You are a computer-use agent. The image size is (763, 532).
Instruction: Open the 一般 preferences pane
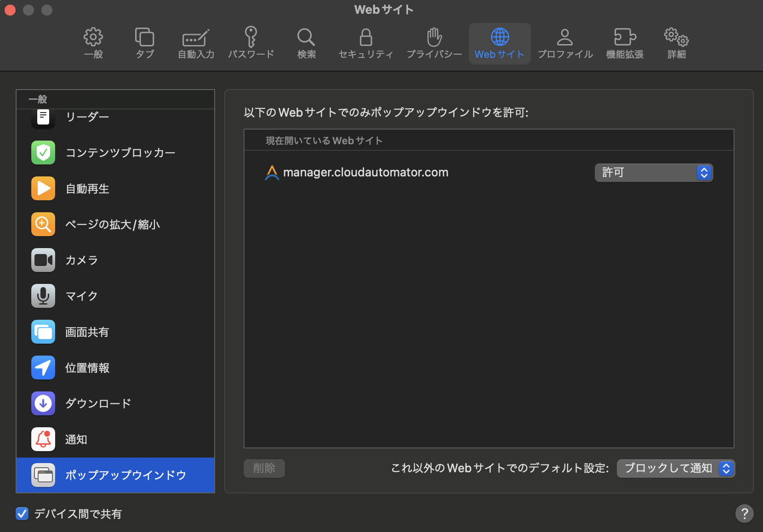click(x=93, y=43)
